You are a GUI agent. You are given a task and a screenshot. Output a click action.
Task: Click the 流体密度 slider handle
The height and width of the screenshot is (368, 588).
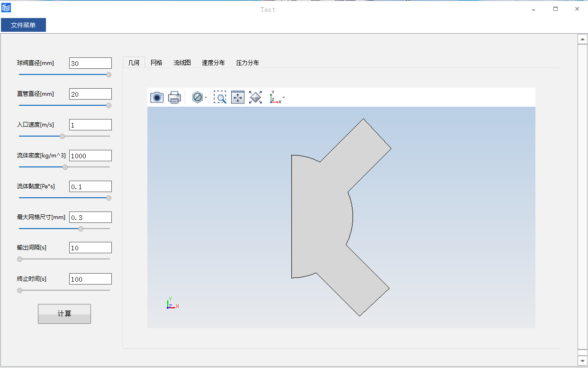click(65, 167)
